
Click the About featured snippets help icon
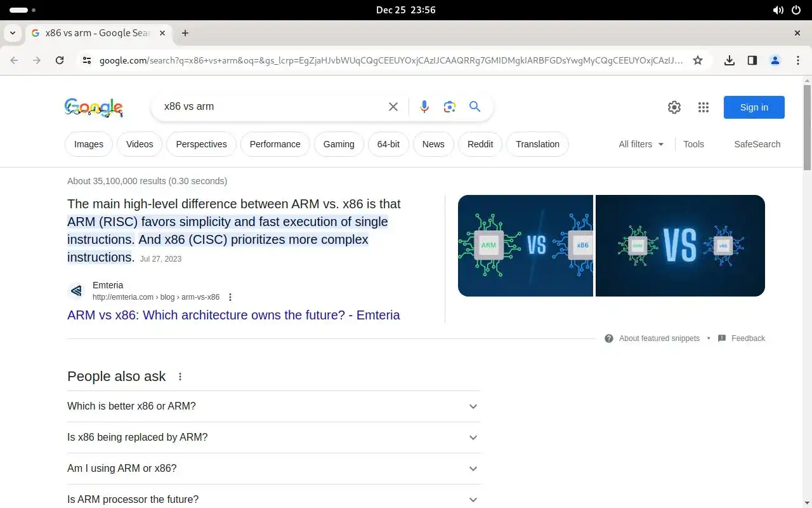tap(609, 338)
